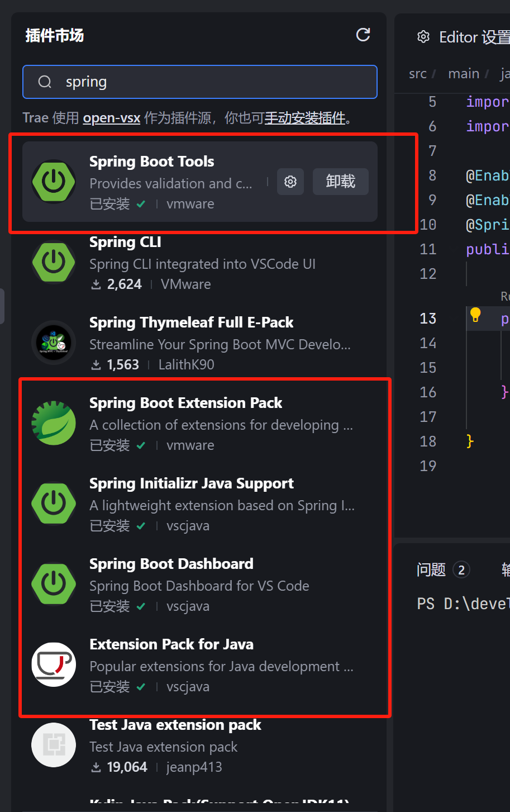Click the 插件市场 panel title

(55, 36)
